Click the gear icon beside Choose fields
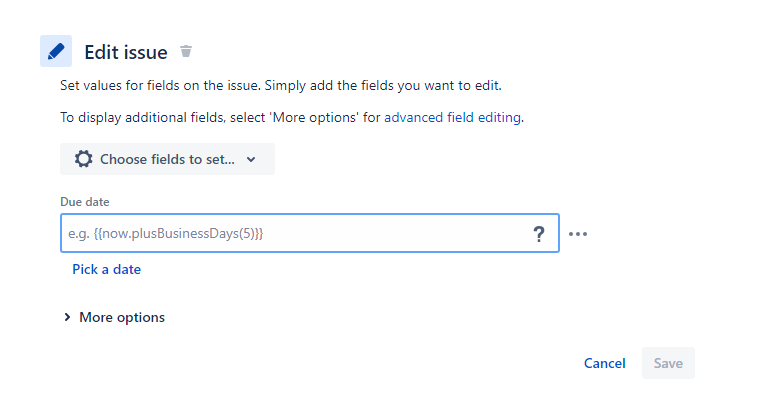The width and height of the screenshot is (770, 406). (x=84, y=159)
